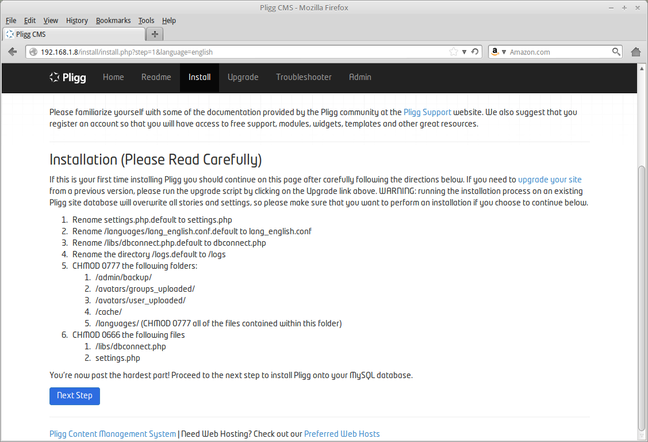Maximize the Firefox window
This screenshot has height=442, width=648.
click(624, 8)
